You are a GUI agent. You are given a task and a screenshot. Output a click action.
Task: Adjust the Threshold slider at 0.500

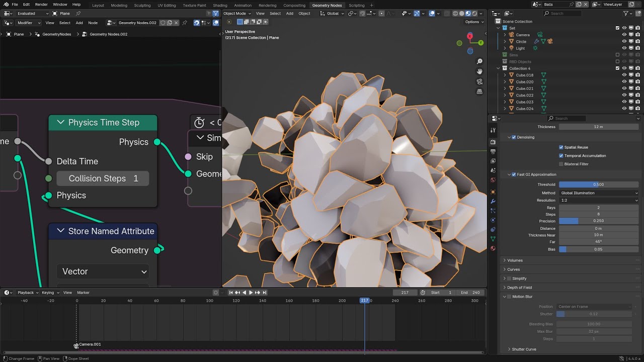coord(599,185)
